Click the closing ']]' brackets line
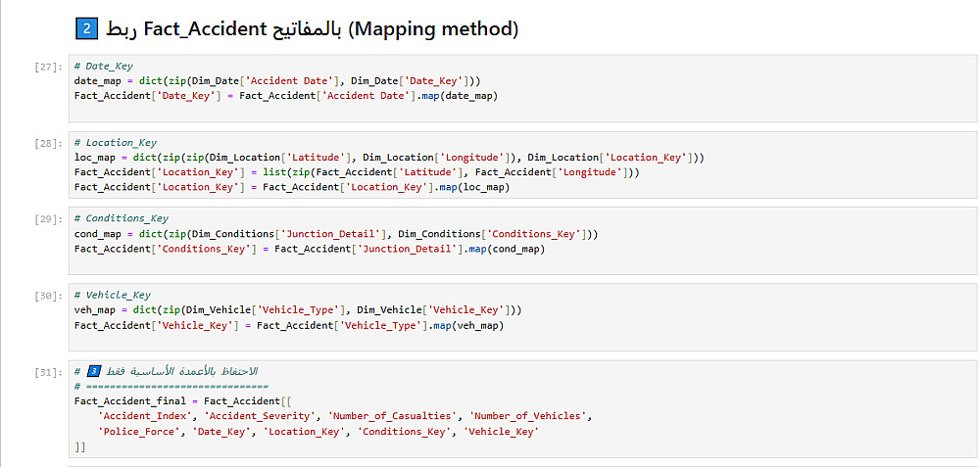This screenshot has height=467, width=980. 80,445
